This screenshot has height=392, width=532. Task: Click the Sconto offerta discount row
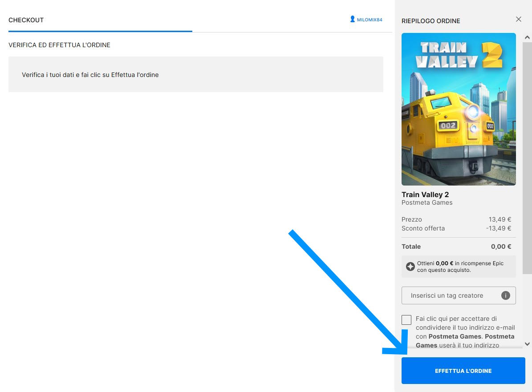tap(456, 228)
